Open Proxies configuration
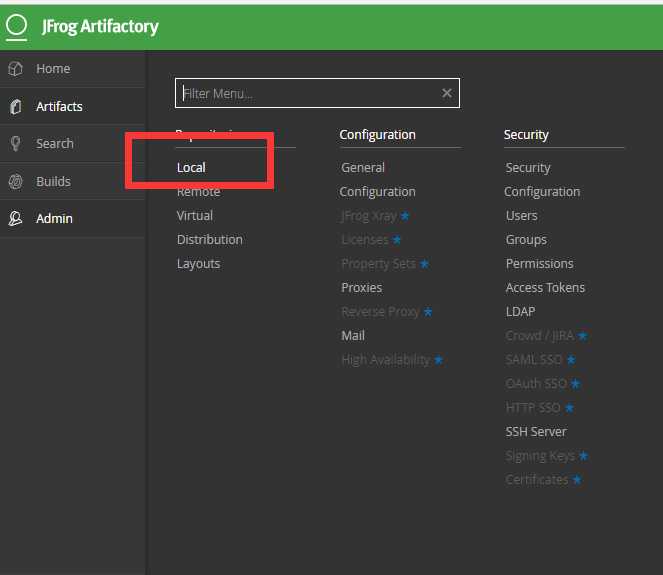This screenshot has height=575, width=663. (x=362, y=288)
